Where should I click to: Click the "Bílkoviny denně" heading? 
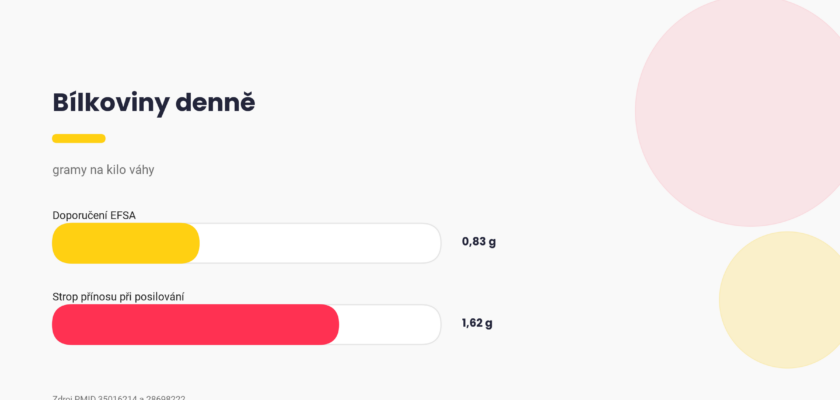tap(154, 103)
